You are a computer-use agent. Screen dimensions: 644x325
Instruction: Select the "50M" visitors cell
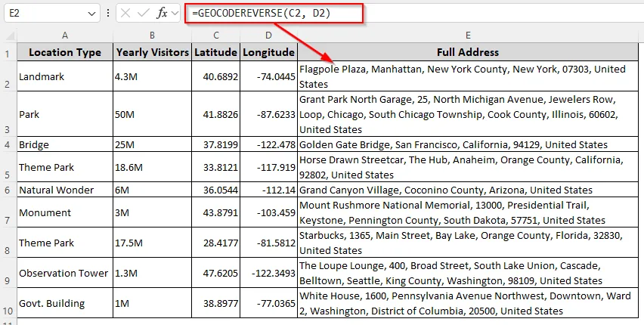click(x=153, y=114)
